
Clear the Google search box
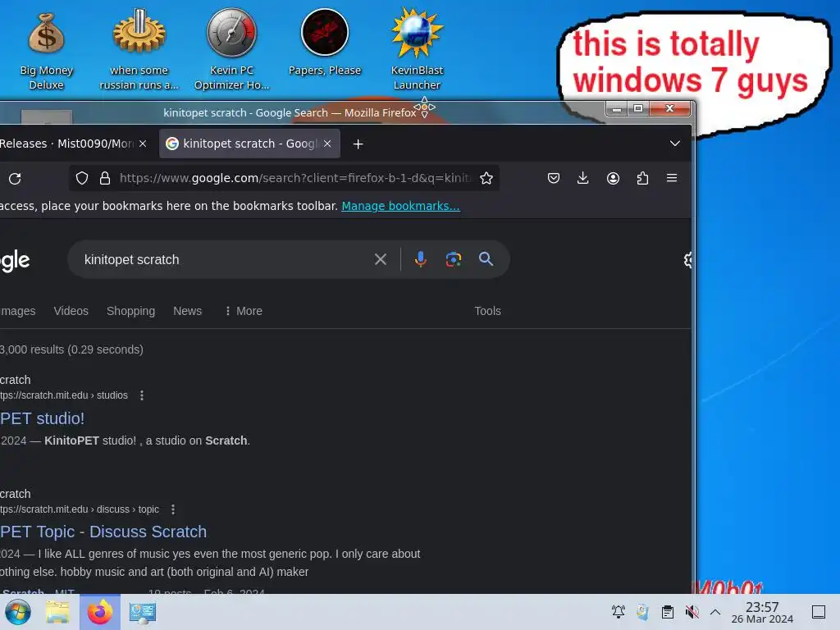coord(381,259)
